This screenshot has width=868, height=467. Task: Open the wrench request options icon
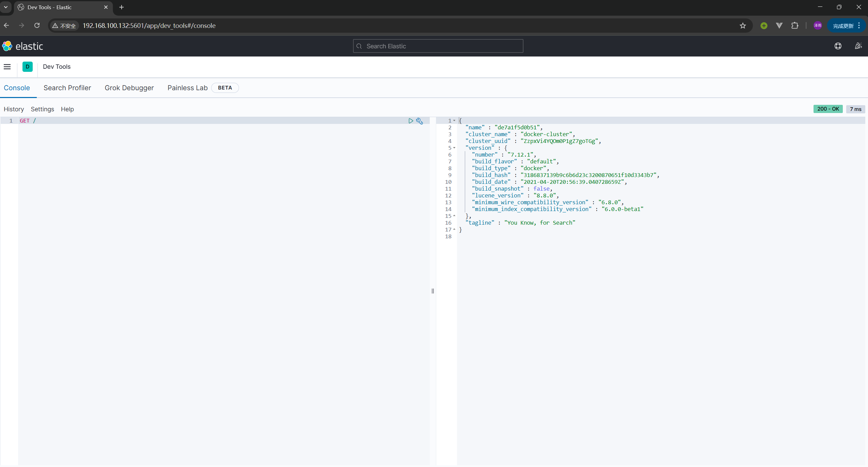[x=419, y=121]
